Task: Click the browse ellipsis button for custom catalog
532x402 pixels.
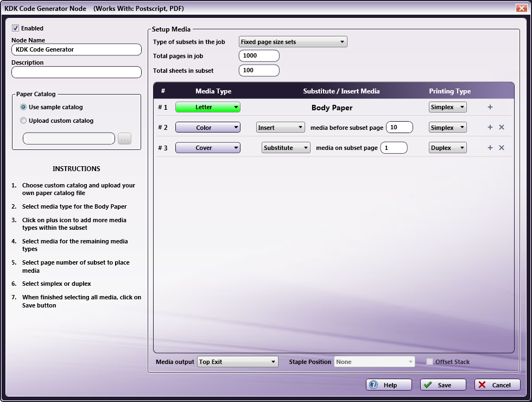Action: click(x=124, y=139)
